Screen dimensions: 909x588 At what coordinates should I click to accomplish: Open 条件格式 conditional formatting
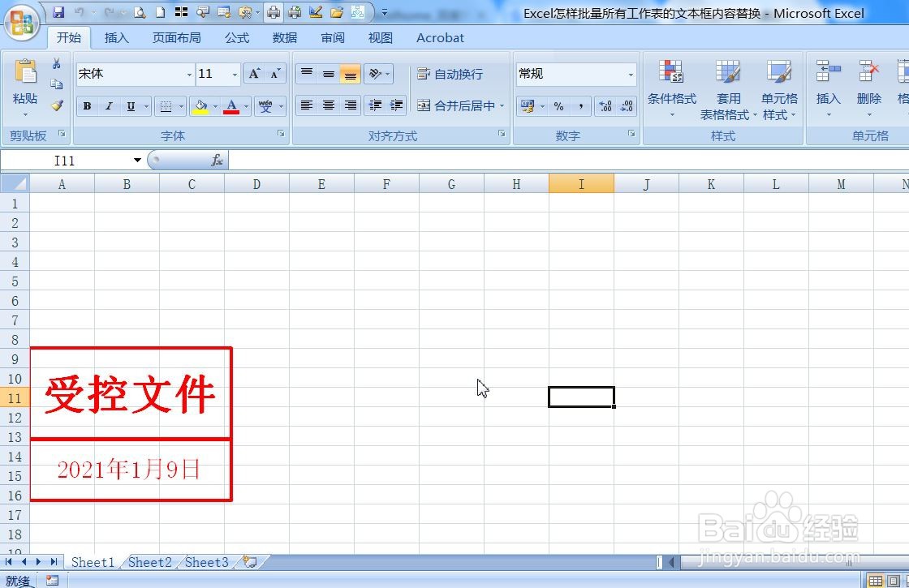coord(672,88)
